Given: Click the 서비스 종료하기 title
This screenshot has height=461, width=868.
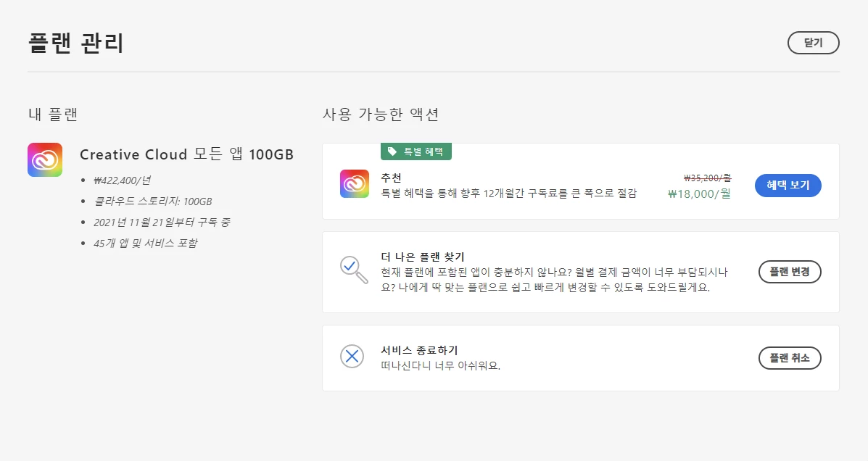Looking at the screenshot, I should pyautogui.click(x=419, y=350).
